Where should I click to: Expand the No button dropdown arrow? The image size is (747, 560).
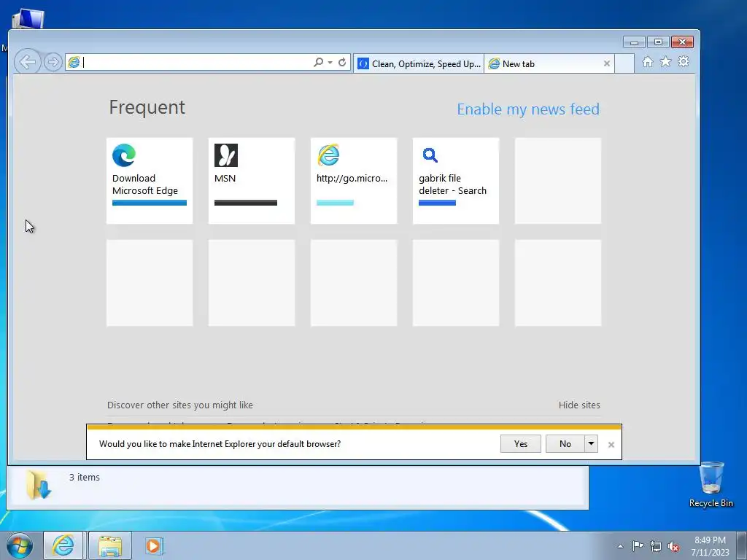[591, 444]
